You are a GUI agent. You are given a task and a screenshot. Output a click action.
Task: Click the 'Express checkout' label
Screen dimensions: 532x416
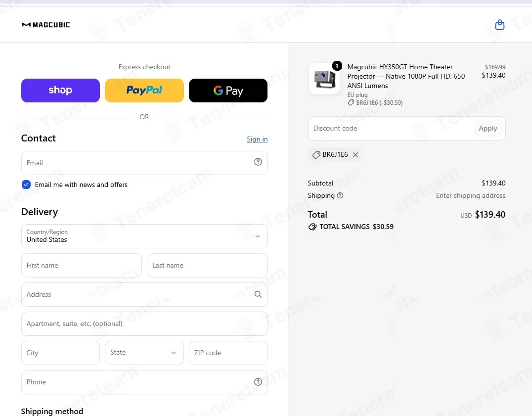click(x=144, y=67)
